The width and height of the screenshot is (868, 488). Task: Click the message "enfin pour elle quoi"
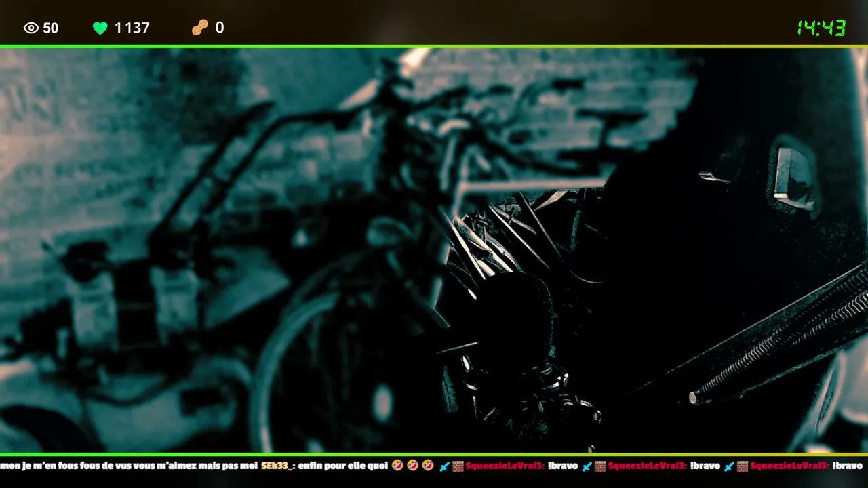click(x=343, y=466)
